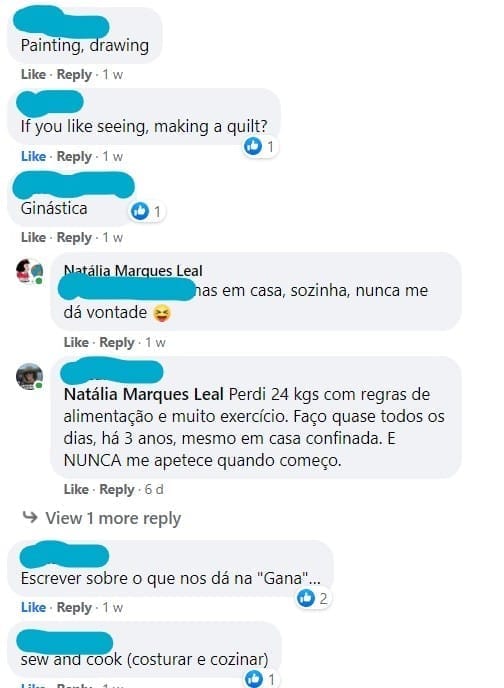
Task: Like the "Perdi 24 kgs" reply
Action: click(x=76, y=489)
